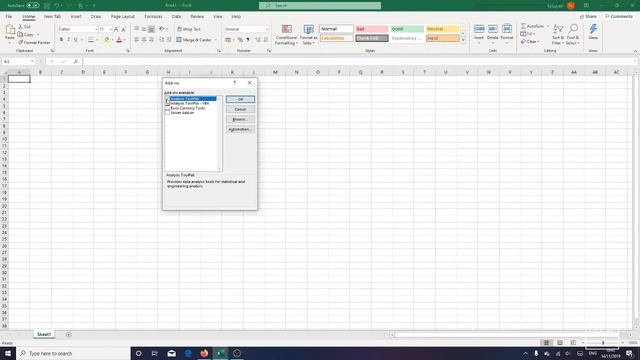Activate the Format Painter brush
Image resolution: width=640 pixels, height=360 pixels.
(20, 42)
